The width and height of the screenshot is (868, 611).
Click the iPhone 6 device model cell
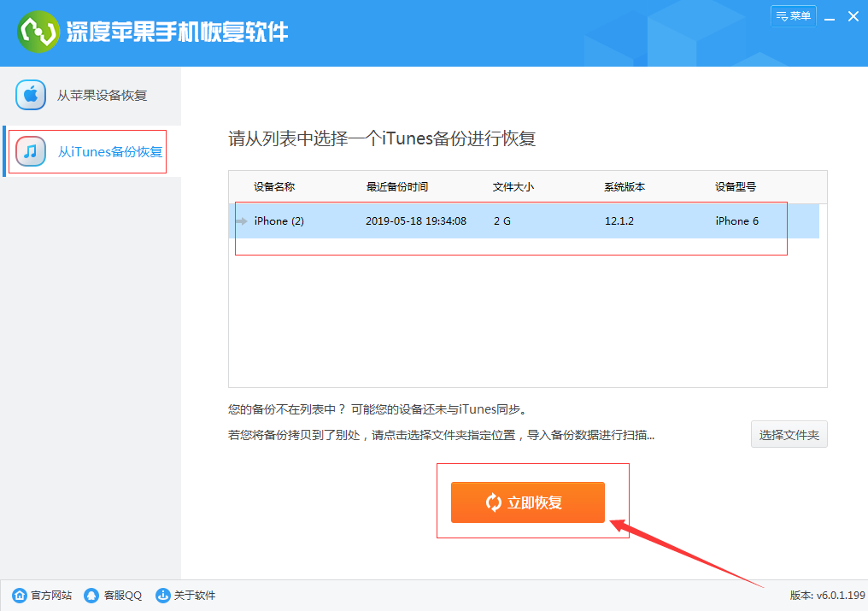click(x=736, y=221)
